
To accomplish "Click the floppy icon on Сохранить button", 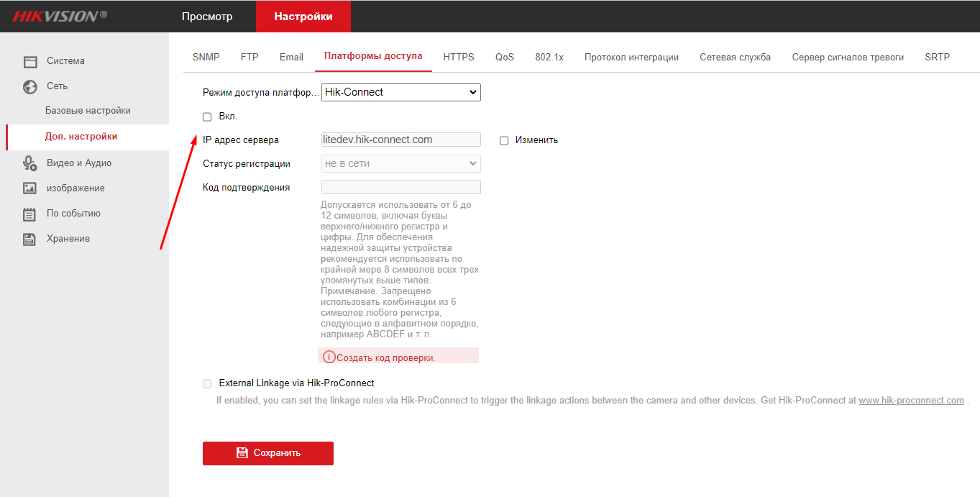I will pos(242,453).
